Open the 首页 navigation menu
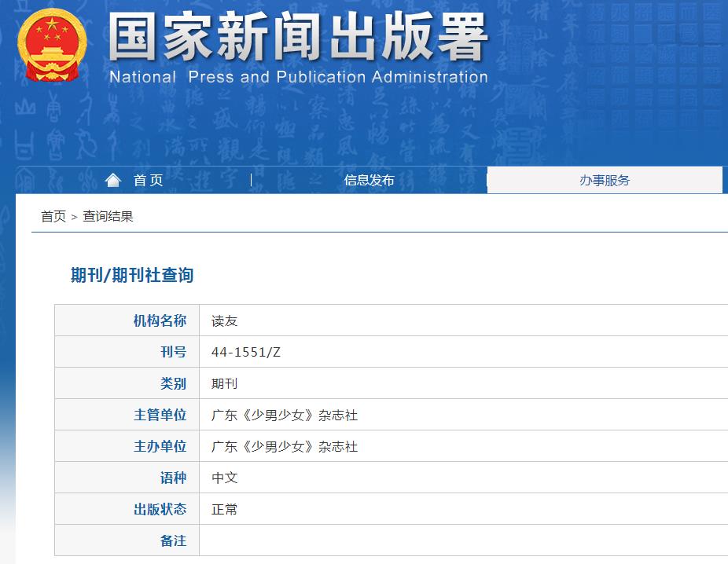Screen dimensions: 728x564 pos(146,180)
